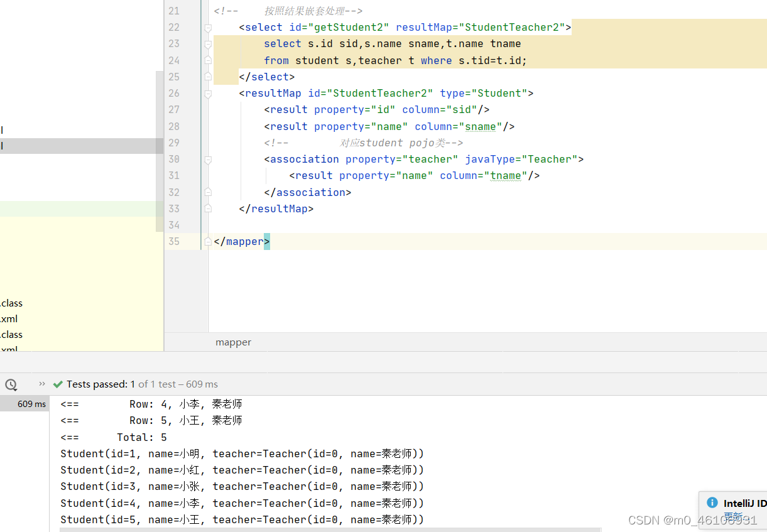Click the blue info icon in the IntelliJ notification
This screenshot has width=767, height=532.
pos(712,502)
